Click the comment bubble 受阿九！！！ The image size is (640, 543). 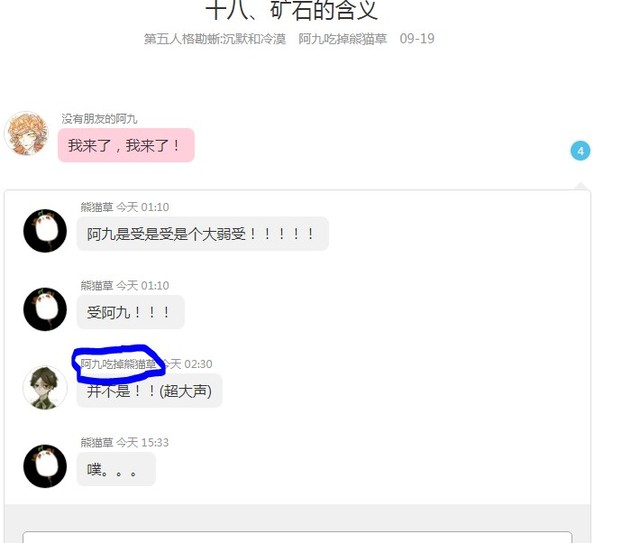(131, 312)
